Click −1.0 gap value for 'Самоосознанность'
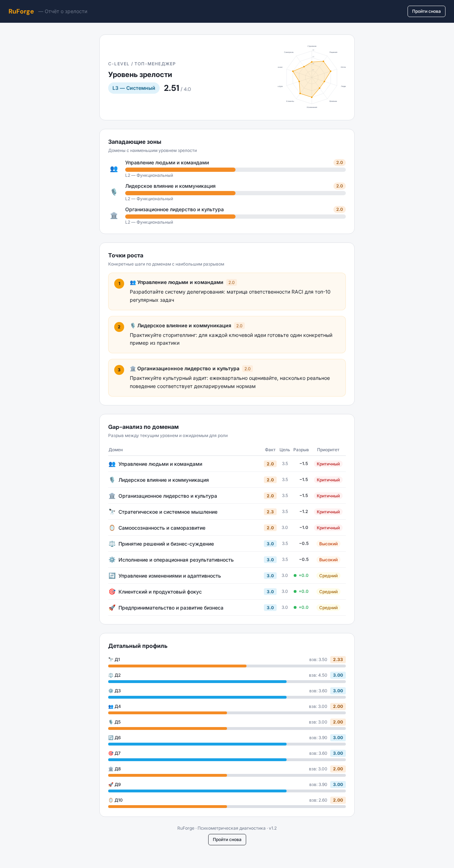The width and height of the screenshot is (454, 868). click(x=304, y=528)
